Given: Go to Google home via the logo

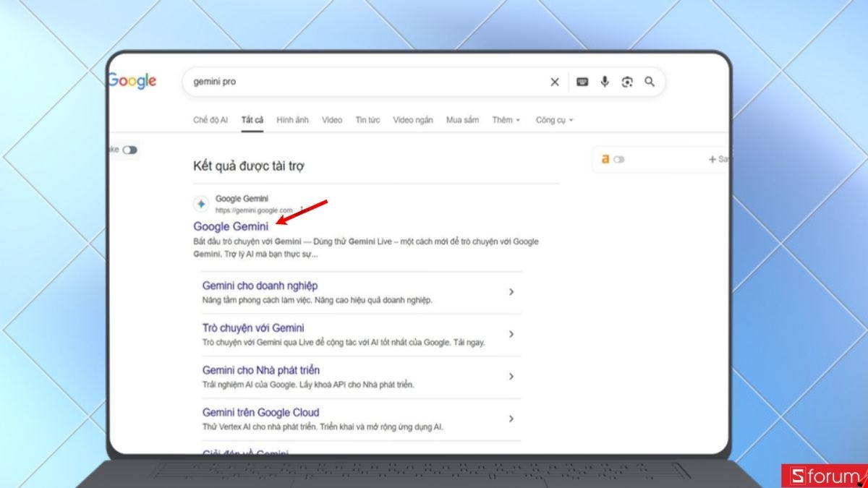Looking at the screenshot, I should tap(132, 82).
